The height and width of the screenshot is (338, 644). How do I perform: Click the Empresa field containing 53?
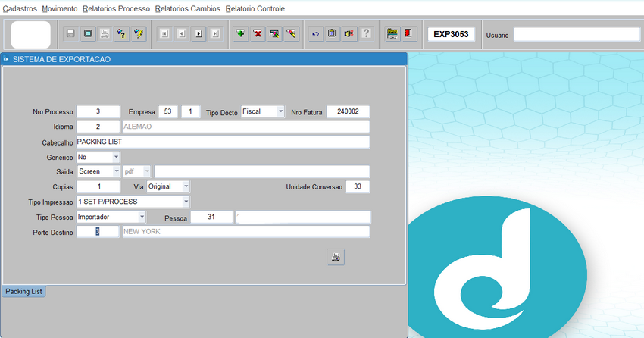pyautogui.click(x=168, y=111)
